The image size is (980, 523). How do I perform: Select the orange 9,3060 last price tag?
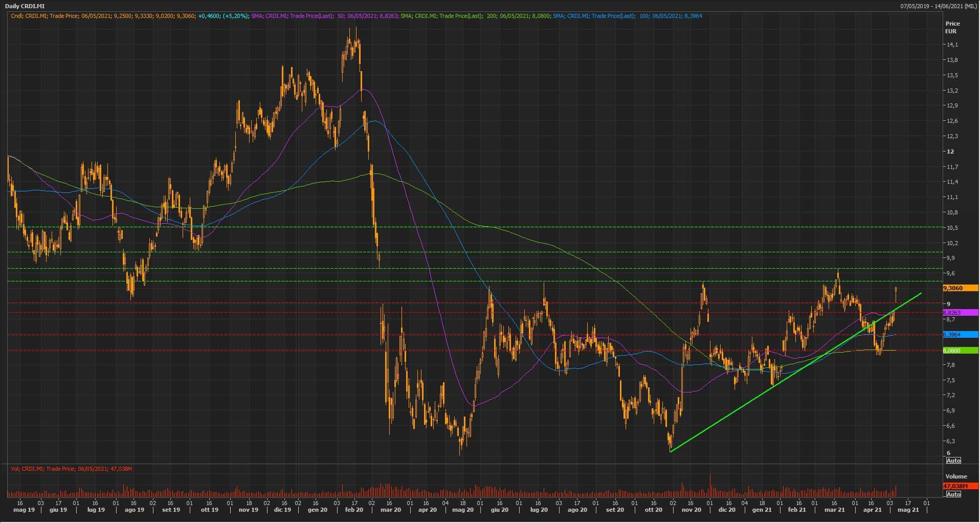(960, 288)
